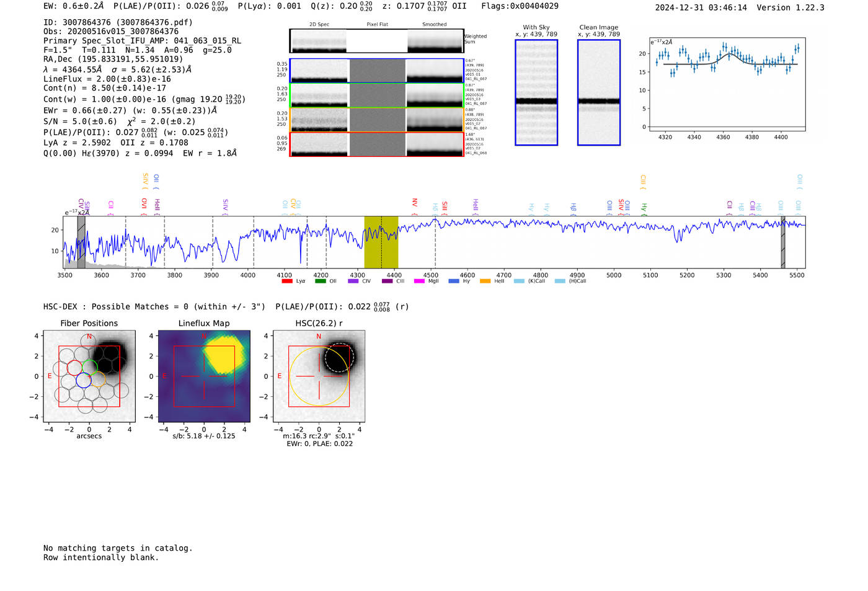Select the S/N = 5.0(±0.6) line

[119, 122]
